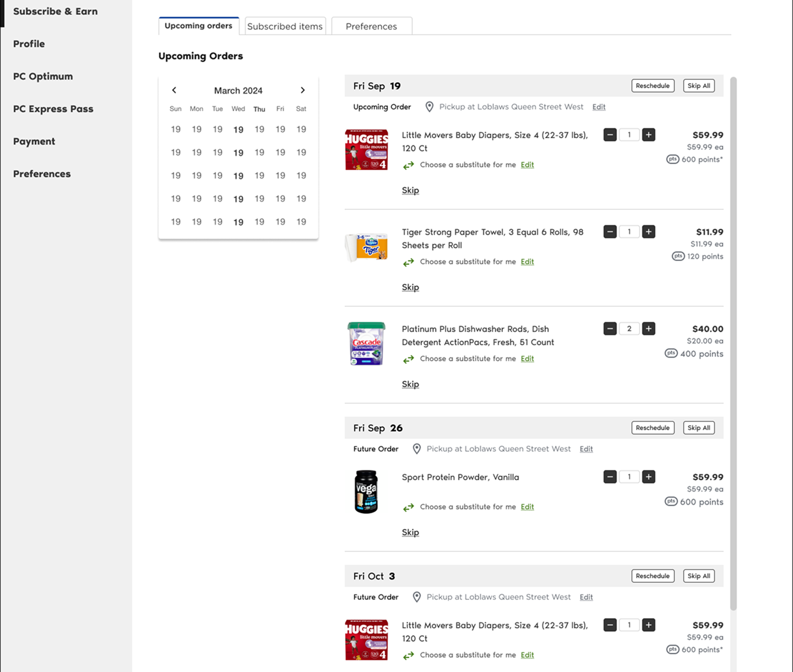The height and width of the screenshot is (672, 793).
Task: Increase quantity of Sport Protein Powder
Action: pyautogui.click(x=649, y=477)
